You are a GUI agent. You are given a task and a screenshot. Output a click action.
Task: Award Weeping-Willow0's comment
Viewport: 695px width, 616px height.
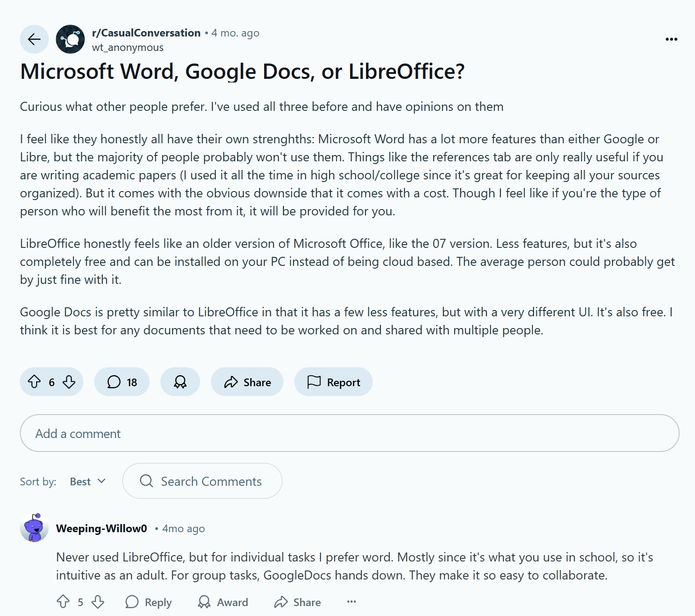tap(223, 602)
